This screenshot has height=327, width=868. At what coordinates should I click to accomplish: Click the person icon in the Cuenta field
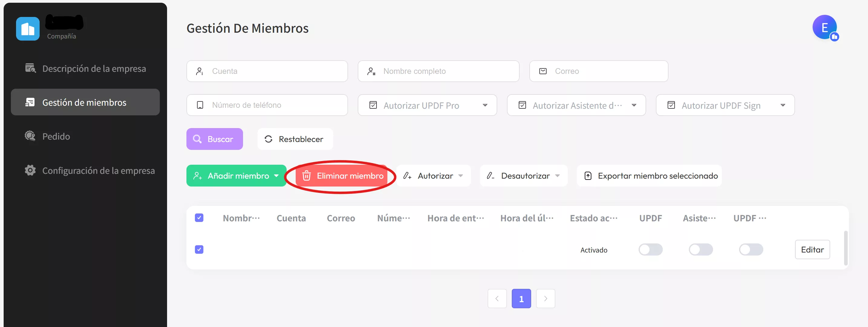(x=199, y=71)
